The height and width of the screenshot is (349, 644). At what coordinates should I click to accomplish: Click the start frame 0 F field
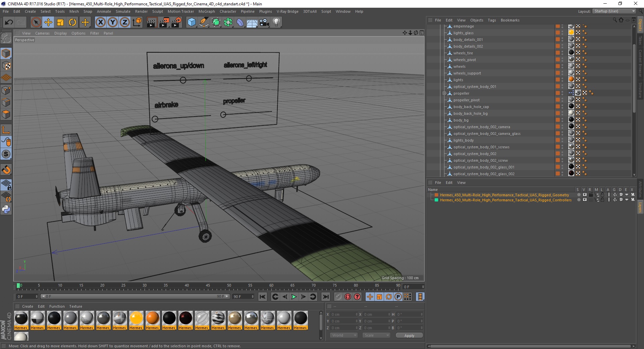[x=27, y=297]
